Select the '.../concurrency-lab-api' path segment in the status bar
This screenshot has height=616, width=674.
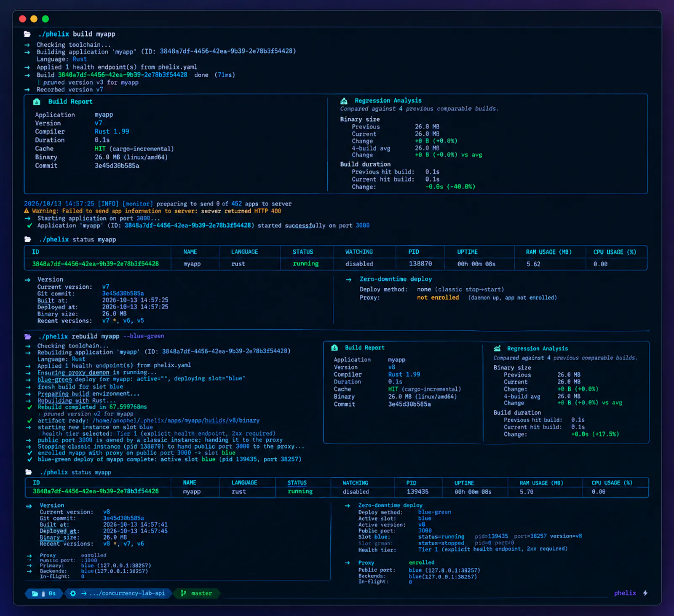coord(127,593)
